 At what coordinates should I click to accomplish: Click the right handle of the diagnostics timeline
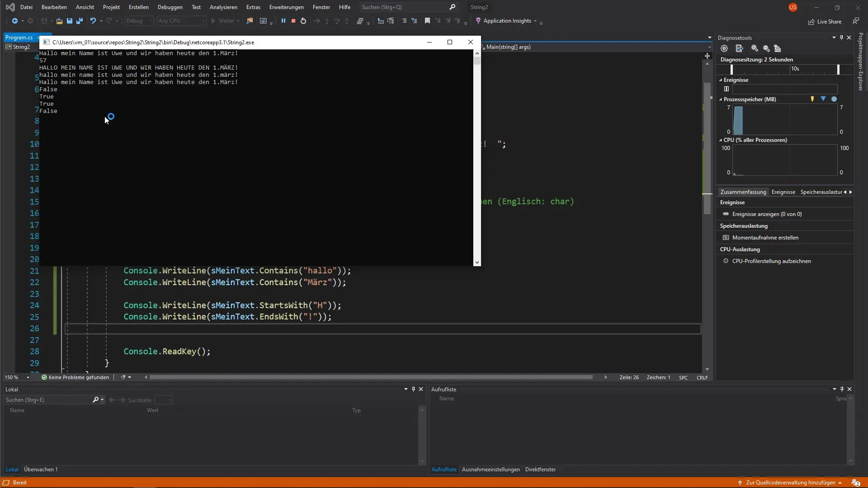tap(838, 69)
